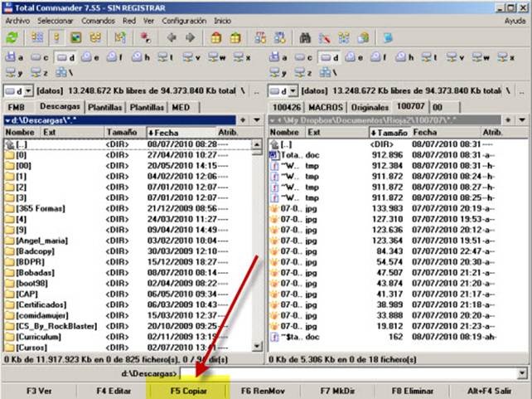Click the F8 Eliminar button
The width and height of the screenshot is (532, 399).
pos(412,391)
